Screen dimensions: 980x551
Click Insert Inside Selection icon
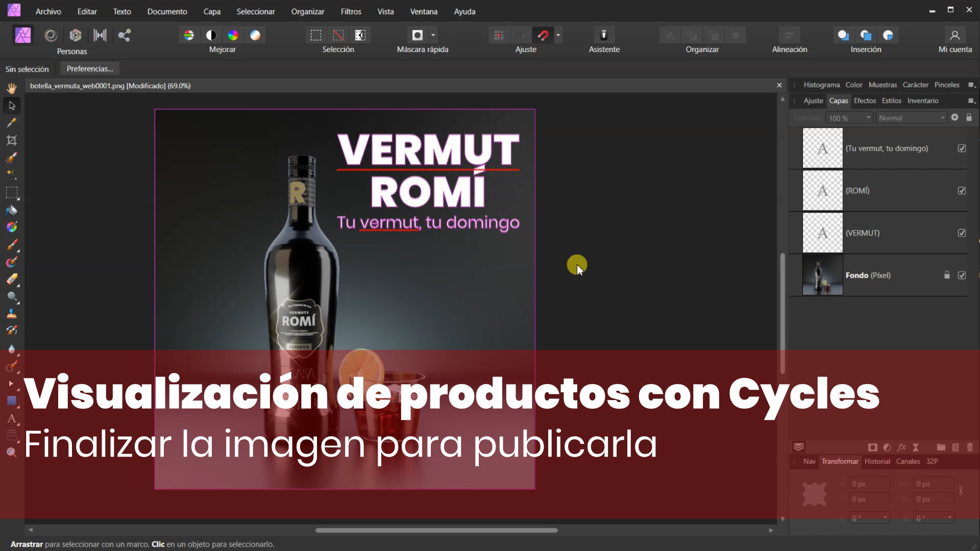pos(888,35)
